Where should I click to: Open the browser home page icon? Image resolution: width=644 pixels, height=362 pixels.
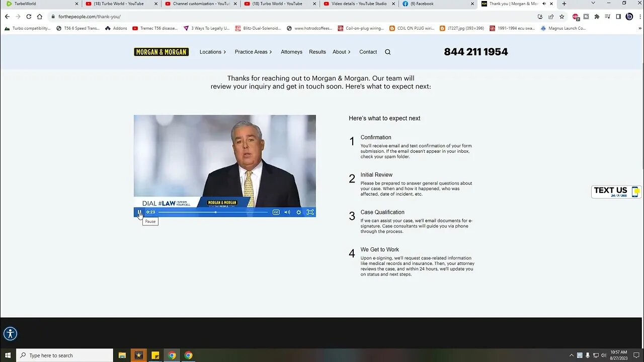point(40,17)
